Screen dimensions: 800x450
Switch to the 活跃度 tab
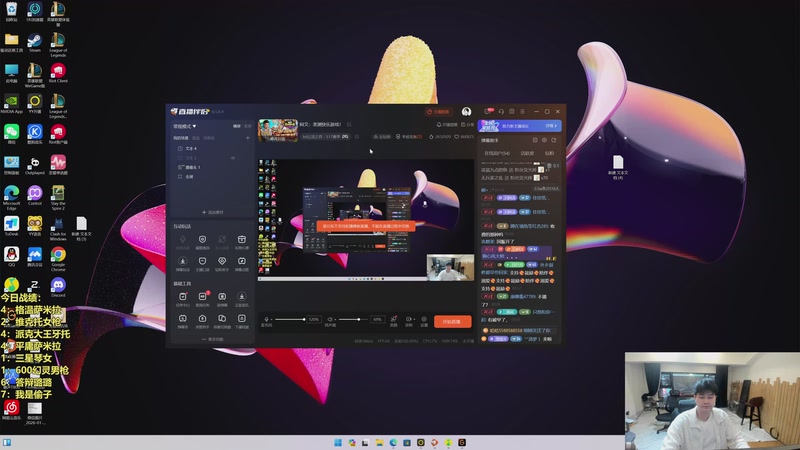pos(527,153)
